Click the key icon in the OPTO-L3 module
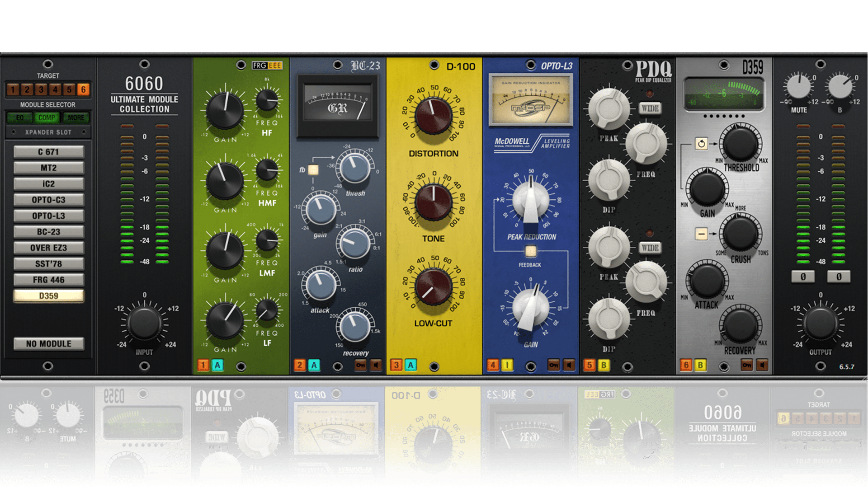 tap(554, 365)
